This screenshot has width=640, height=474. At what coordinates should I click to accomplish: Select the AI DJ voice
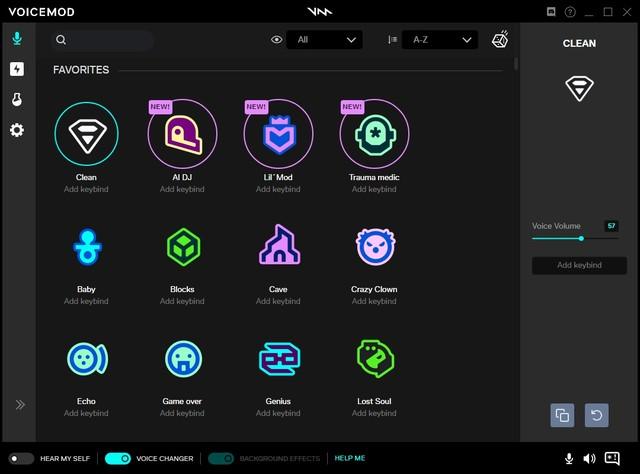click(182, 137)
